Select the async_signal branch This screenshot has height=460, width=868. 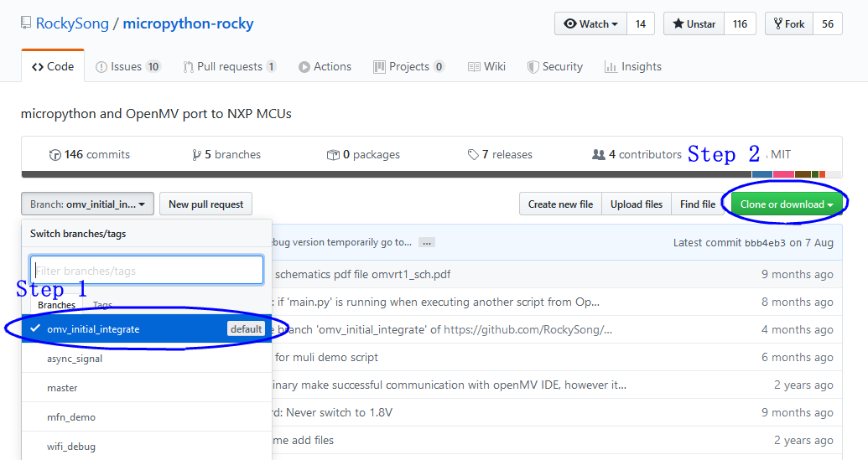point(147,359)
